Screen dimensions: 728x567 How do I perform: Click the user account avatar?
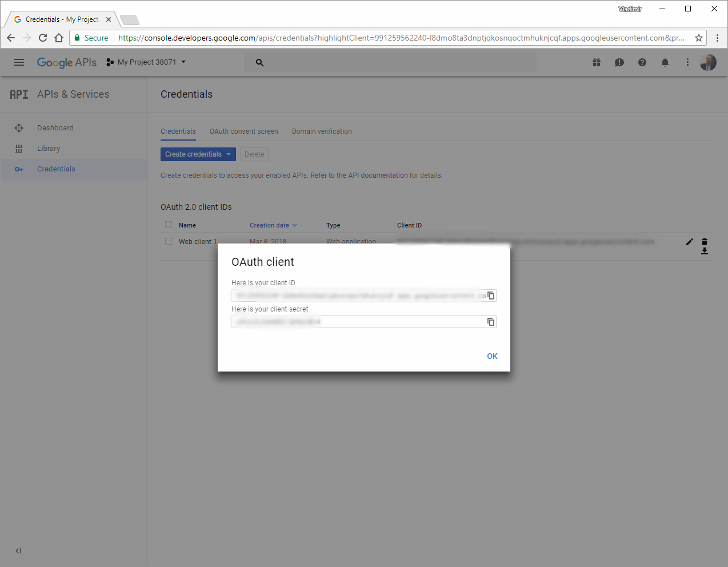pos(708,62)
